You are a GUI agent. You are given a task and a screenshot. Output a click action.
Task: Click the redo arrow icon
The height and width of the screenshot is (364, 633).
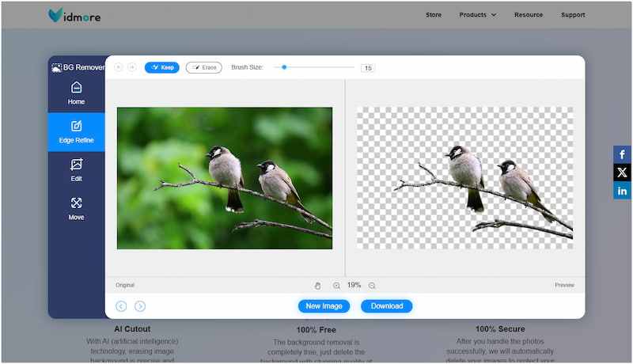pyautogui.click(x=132, y=67)
